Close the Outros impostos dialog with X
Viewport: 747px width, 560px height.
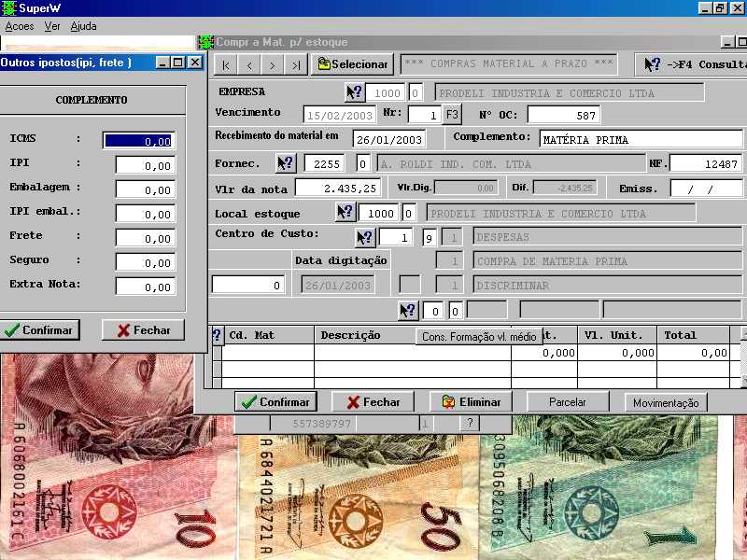[x=195, y=63]
